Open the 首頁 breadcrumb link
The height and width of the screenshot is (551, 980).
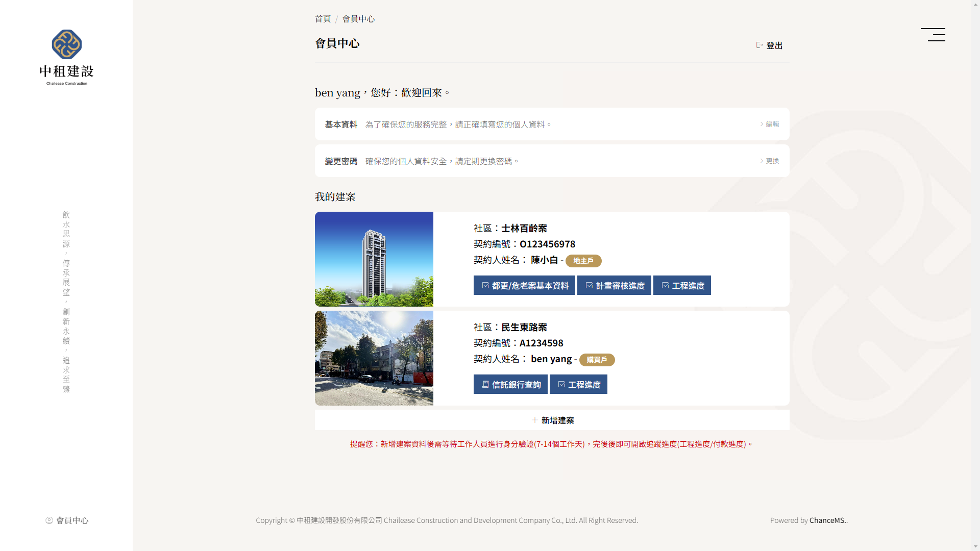click(323, 19)
